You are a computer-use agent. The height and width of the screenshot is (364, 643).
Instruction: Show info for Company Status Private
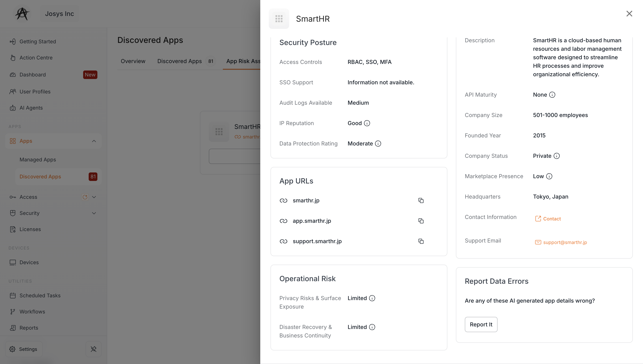point(556,156)
